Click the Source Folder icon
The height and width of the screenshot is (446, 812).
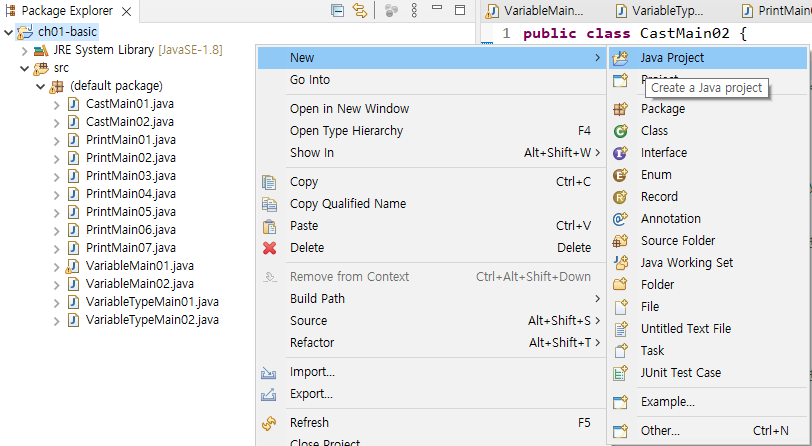pyautogui.click(x=620, y=241)
